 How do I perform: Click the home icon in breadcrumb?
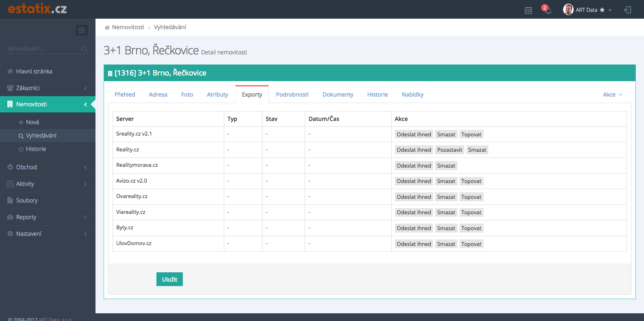(107, 28)
